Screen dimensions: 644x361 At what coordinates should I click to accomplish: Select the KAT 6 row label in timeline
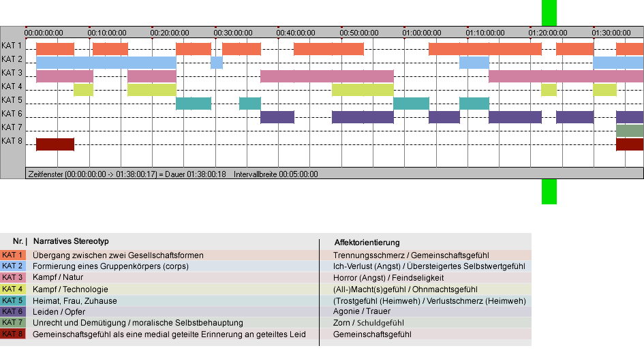click(x=12, y=113)
